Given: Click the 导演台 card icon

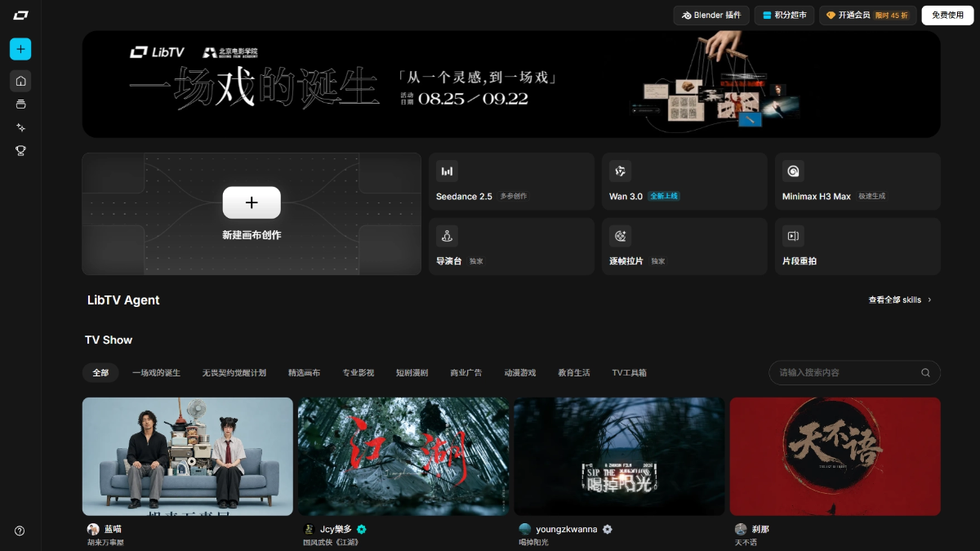Looking at the screenshot, I should click(x=447, y=236).
